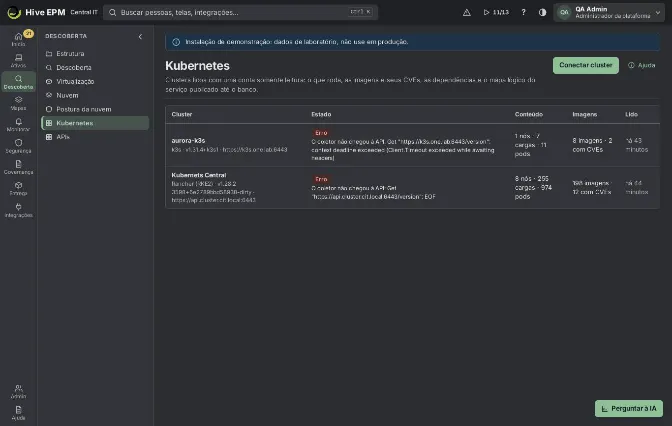Select Virtualização in the side menu
The image size is (672, 426).
[95, 81]
